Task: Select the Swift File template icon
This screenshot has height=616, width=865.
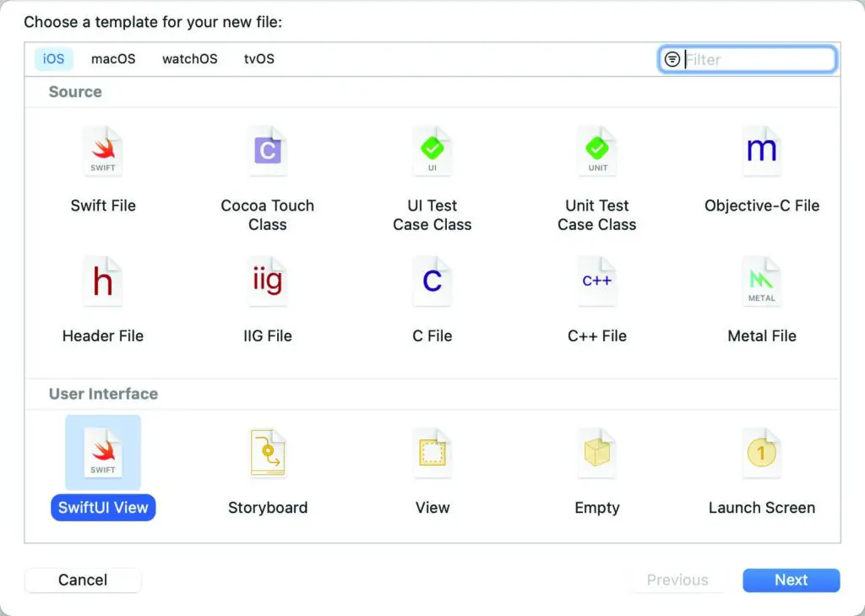Action: click(103, 154)
